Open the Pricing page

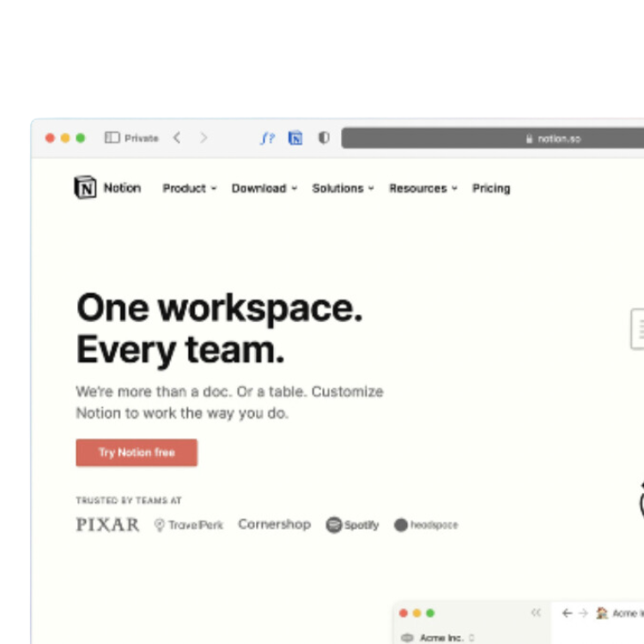click(491, 188)
